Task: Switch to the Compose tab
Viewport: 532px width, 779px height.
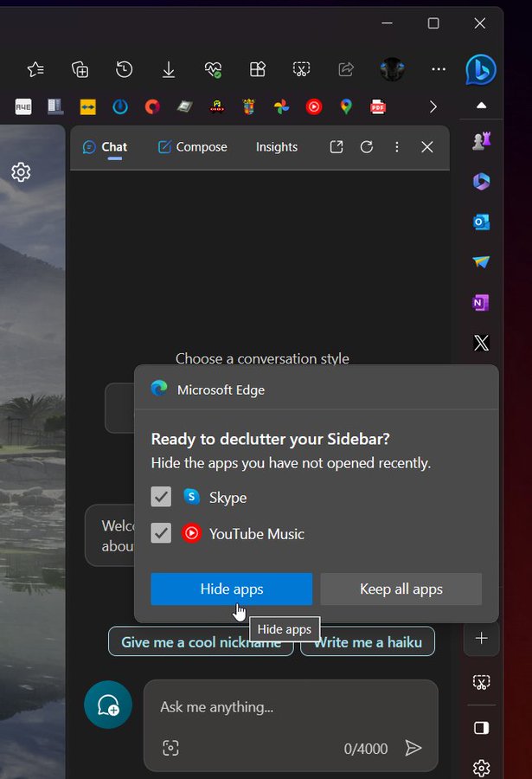Action: [x=192, y=147]
